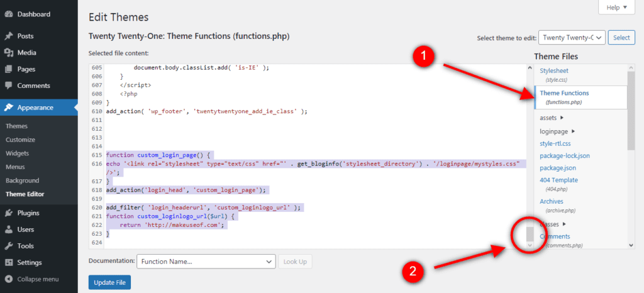Open Theme Functions functions.php file
This screenshot has width=644, height=293.
tap(581, 97)
